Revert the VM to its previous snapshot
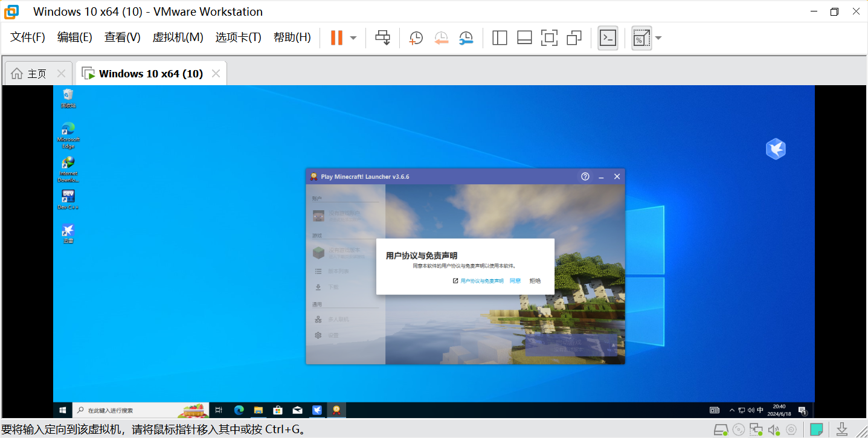 (x=441, y=38)
